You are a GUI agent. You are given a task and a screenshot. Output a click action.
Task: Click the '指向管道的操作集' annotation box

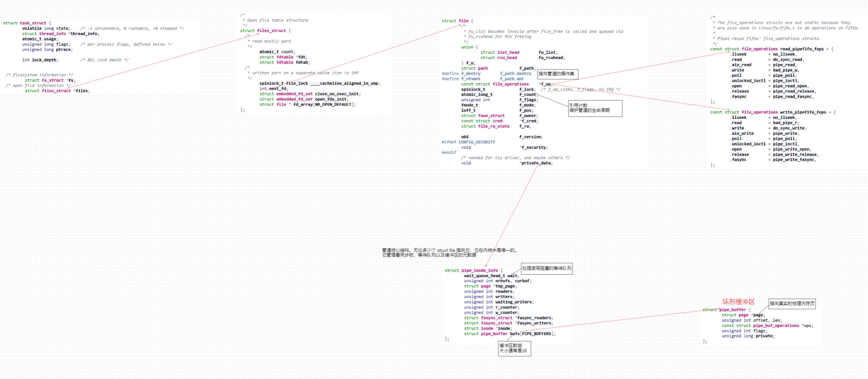(557, 74)
